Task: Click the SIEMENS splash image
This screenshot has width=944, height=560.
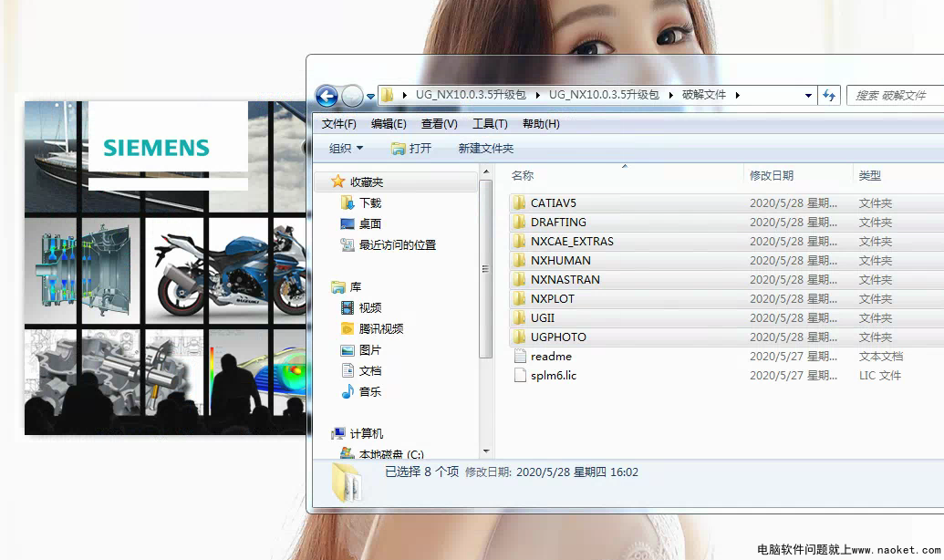Action: [165, 268]
